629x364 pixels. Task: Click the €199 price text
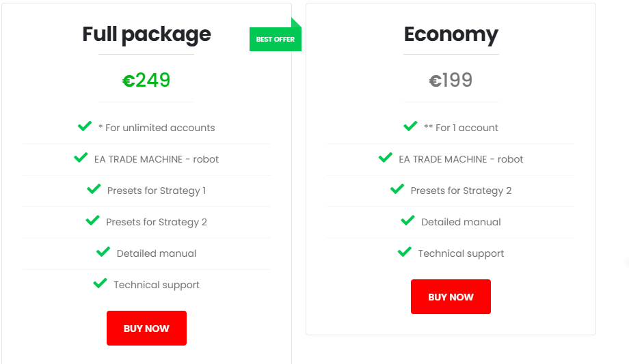(451, 81)
